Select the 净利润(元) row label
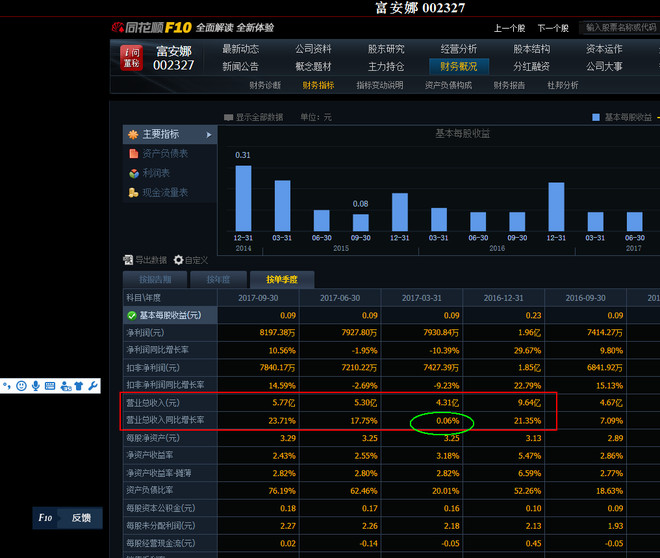The image size is (660, 558). pos(145,333)
